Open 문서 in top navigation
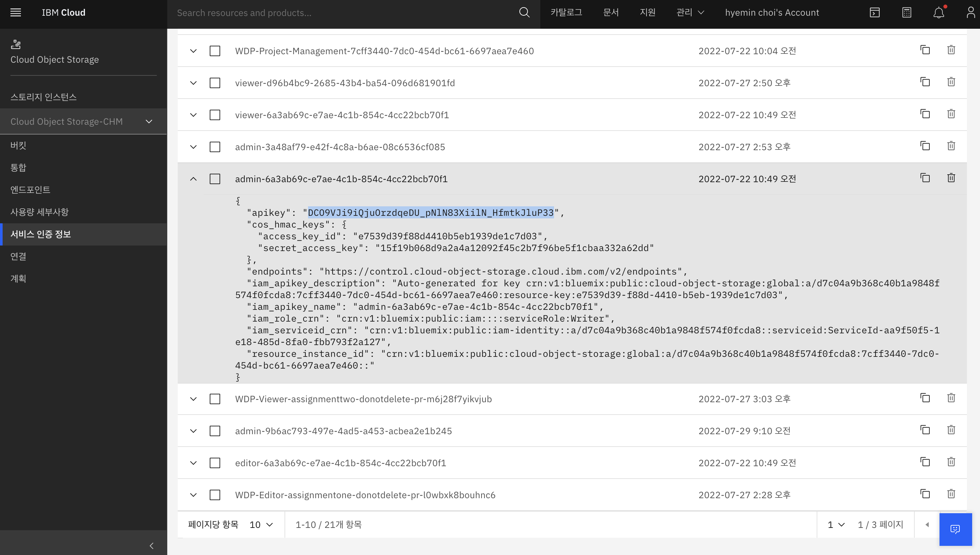 click(611, 13)
